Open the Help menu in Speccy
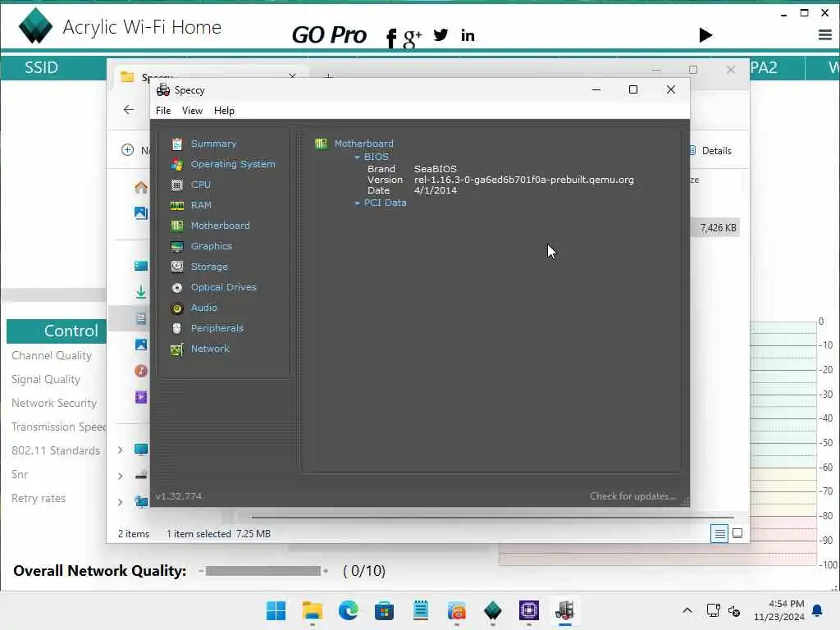Image resolution: width=840 pixels, height=630 pixels. point(224,111)
